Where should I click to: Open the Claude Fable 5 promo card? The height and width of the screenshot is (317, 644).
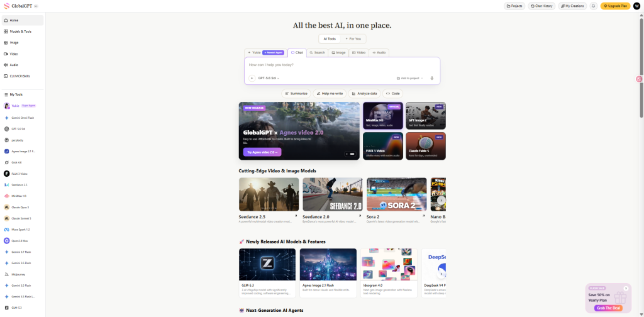[x=426, y=146]
